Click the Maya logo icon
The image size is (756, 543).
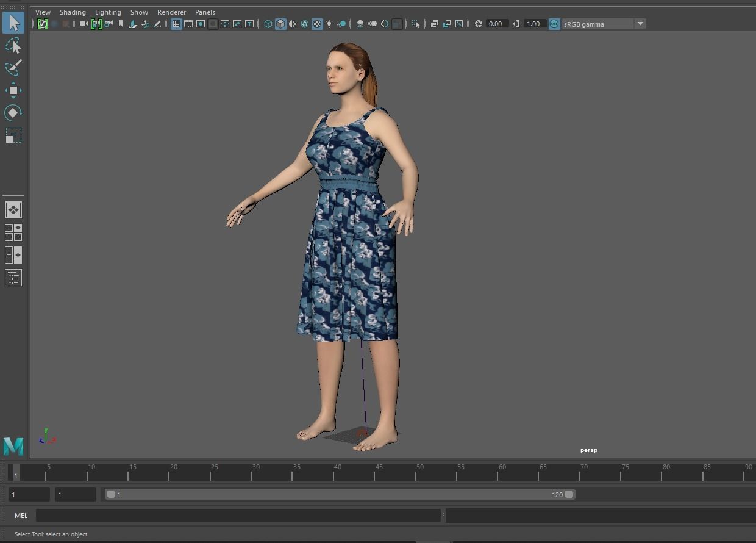(13, 446)
